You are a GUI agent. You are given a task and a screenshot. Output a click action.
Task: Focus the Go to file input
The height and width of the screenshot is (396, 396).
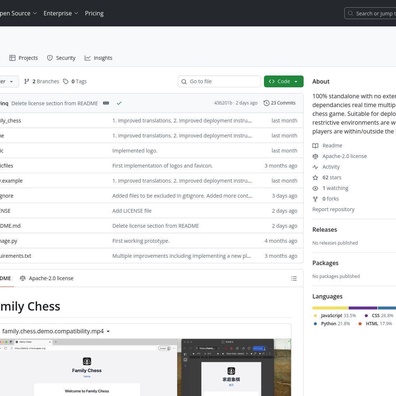[x=219, y=81]
